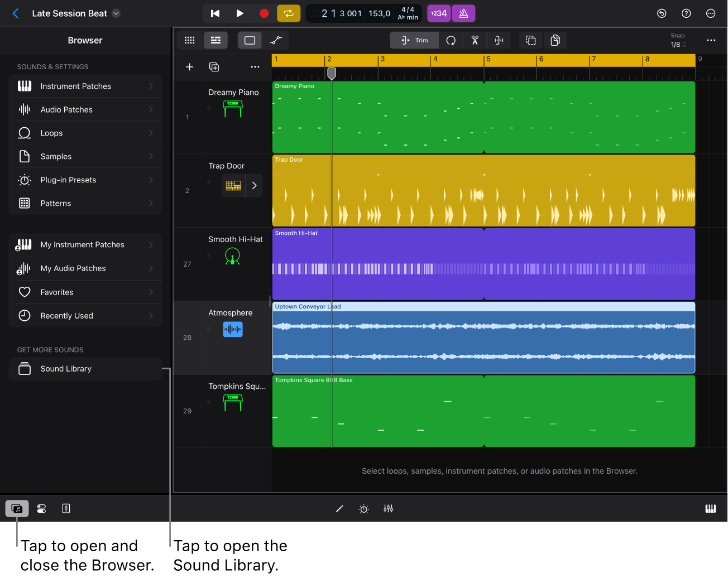Select the Tompkins Square 808 Bass region

[483, 411]
